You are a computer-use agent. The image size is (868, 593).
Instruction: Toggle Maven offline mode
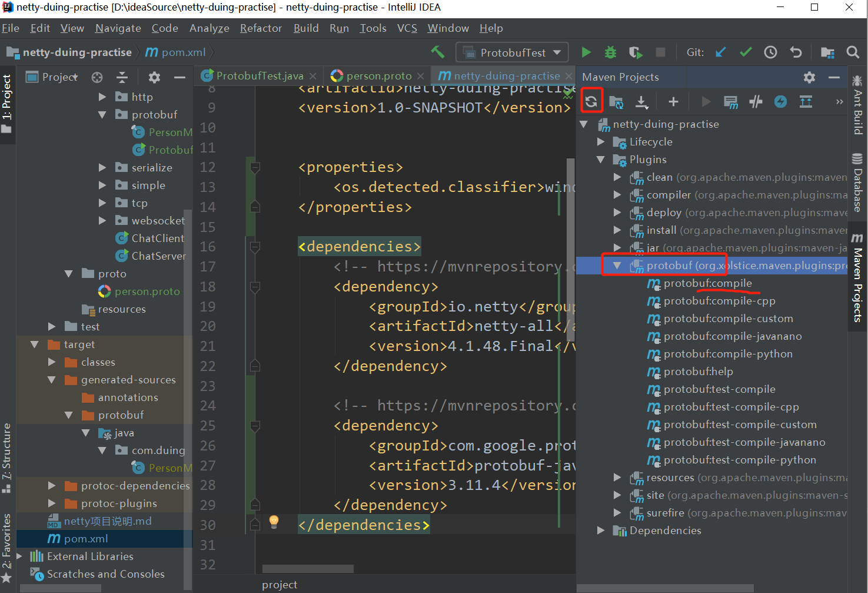[756, 102]
